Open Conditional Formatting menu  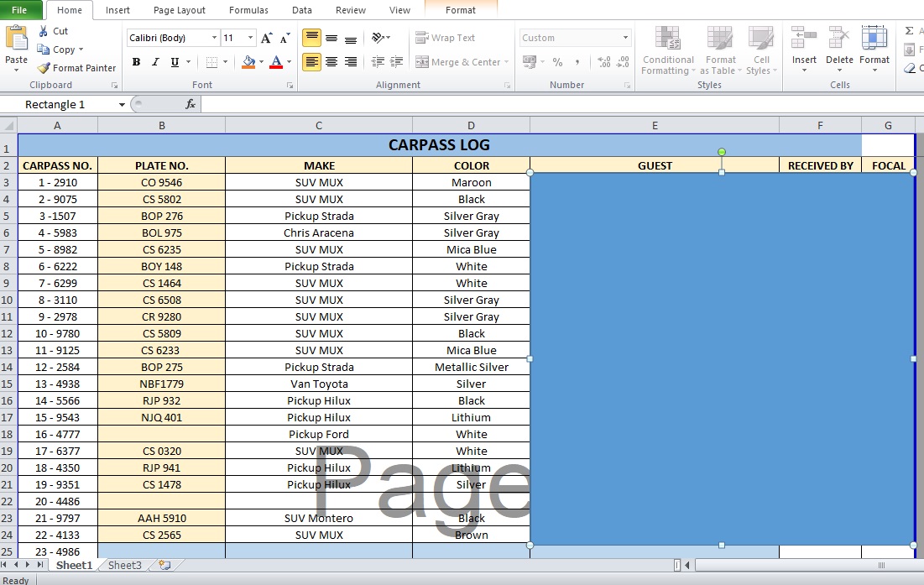coord(668,50)
